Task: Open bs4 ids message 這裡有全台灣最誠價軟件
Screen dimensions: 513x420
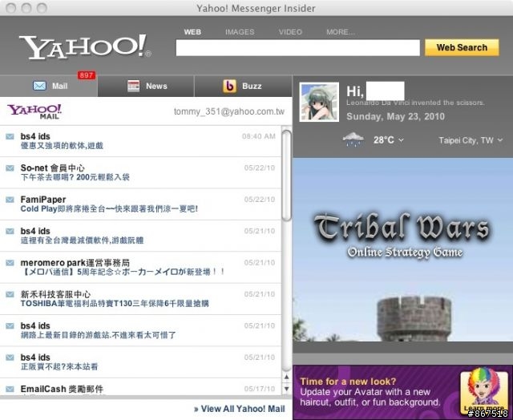Action: (141, 236)
